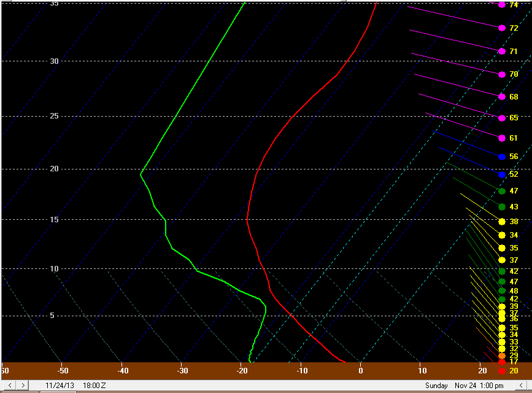Viewport: 532px width, 393px height.
Task: Click the 0 temperature axis label
Action: point(361,370)
